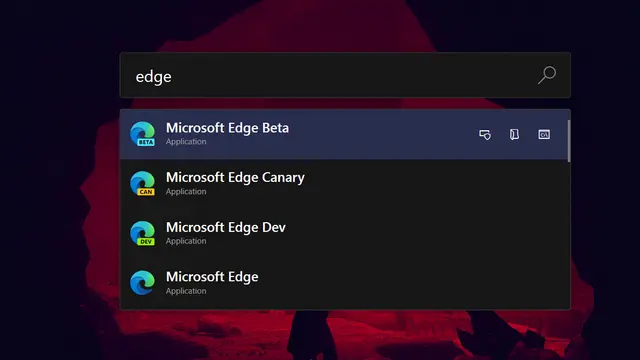Open the plain Microsoft Edge result
The width and height of the screenshot is (640, 360).
click(x=345, y=283)
